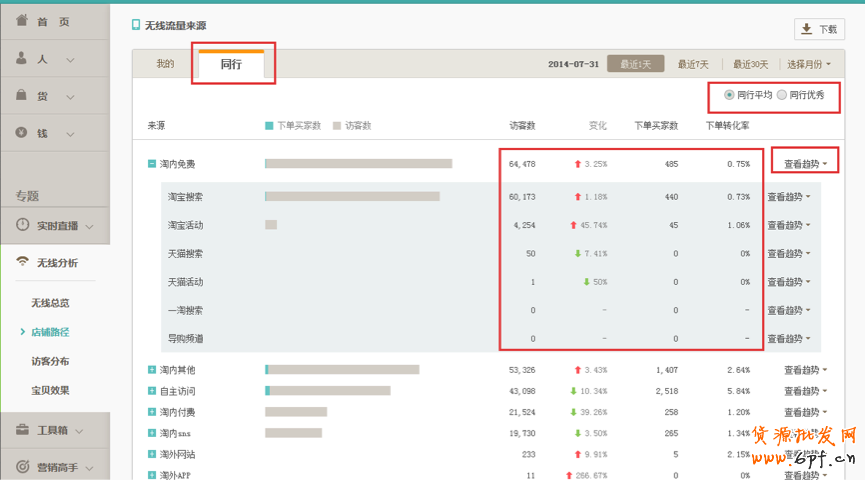Select the 同行优秀 radio button
The height and width of the screenshot is (480, 866).
pyautogui.click(x=782, y=95)
